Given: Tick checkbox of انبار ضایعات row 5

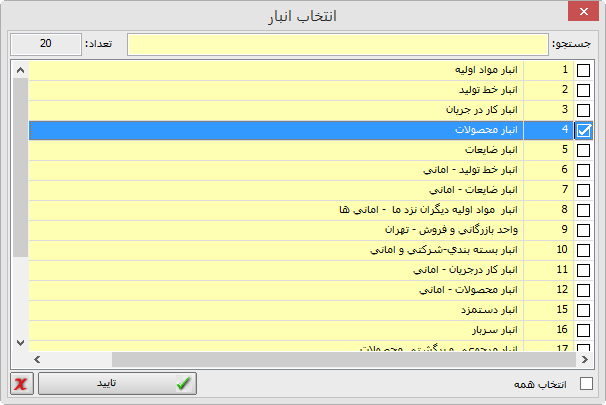Looking at the screenshot, I should 583,150.
